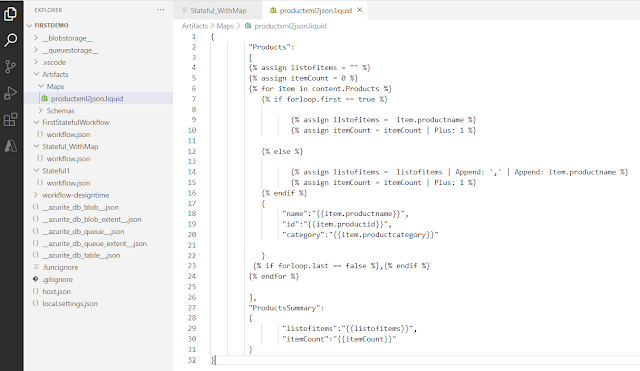Open Explorer more actions ellipsis
Viewport: 640px width, 371px height.
point(160,10)
